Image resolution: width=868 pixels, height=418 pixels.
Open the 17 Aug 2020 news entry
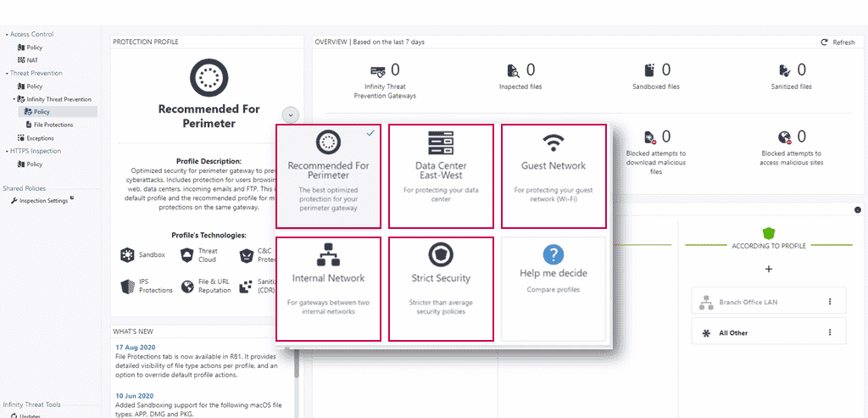[x=135, y=347]
